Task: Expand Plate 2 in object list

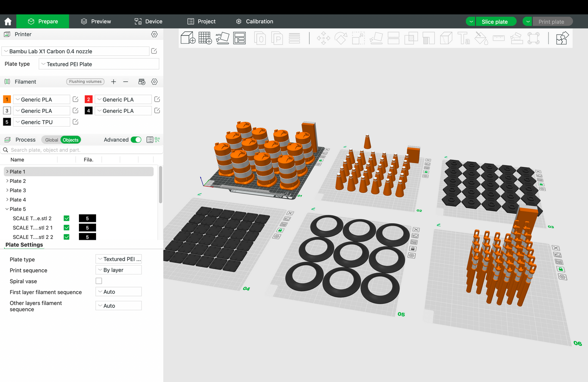Action: click(7, 181)
